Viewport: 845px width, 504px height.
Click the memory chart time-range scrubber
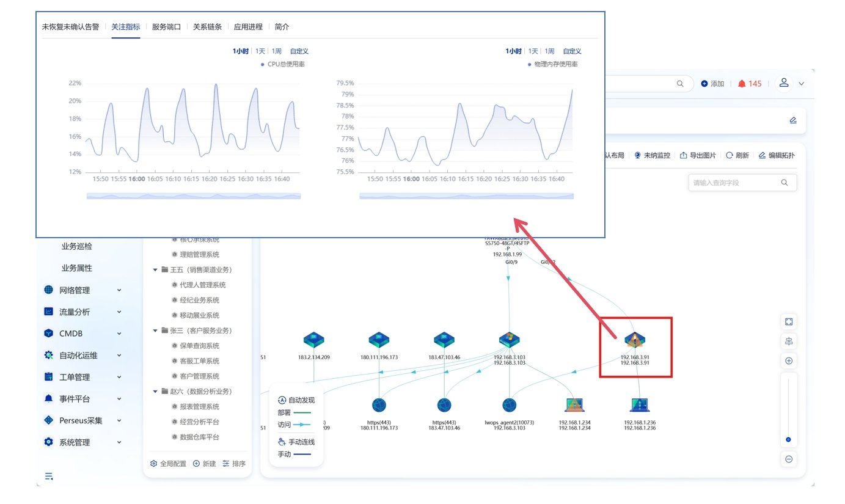click(466, 196)
